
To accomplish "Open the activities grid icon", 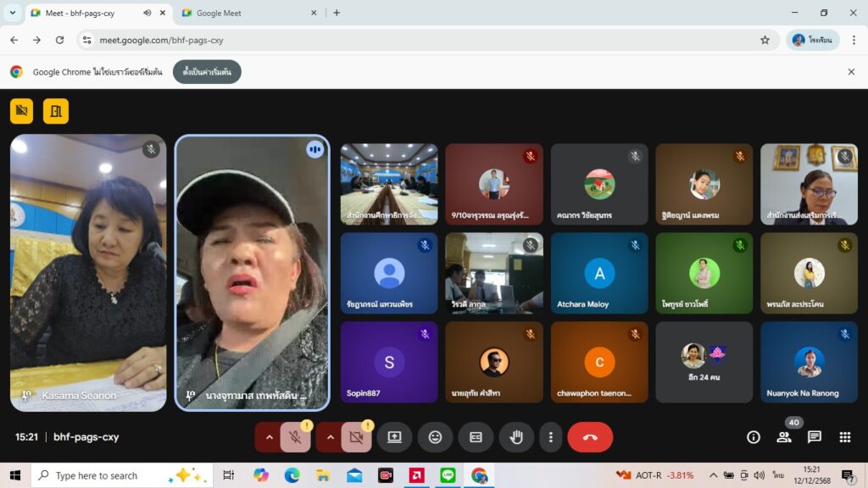I will pyautogui.click(x=844, y=437).
